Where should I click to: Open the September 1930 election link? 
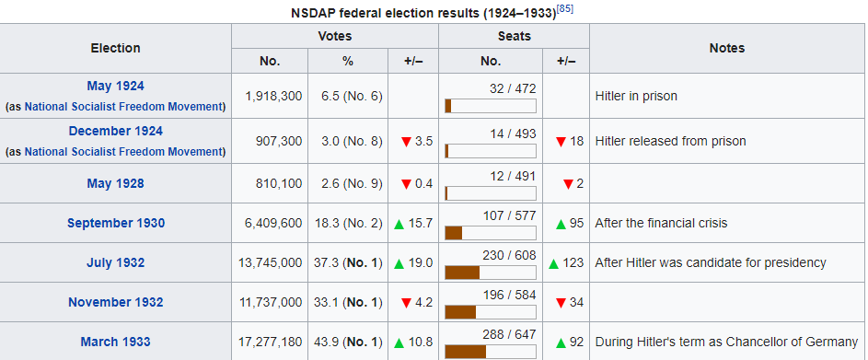(x=116, y=223)
